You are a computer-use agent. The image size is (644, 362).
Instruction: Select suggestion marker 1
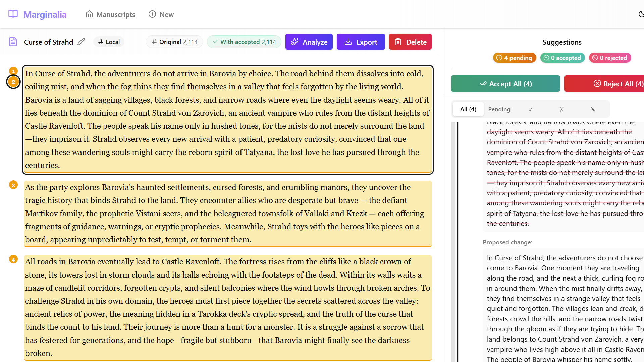pos(13,71)
